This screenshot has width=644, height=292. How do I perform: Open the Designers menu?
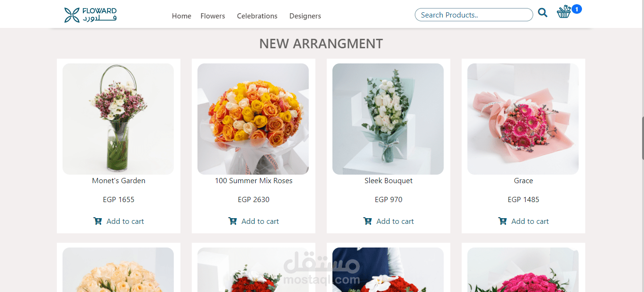click(305, 16)
